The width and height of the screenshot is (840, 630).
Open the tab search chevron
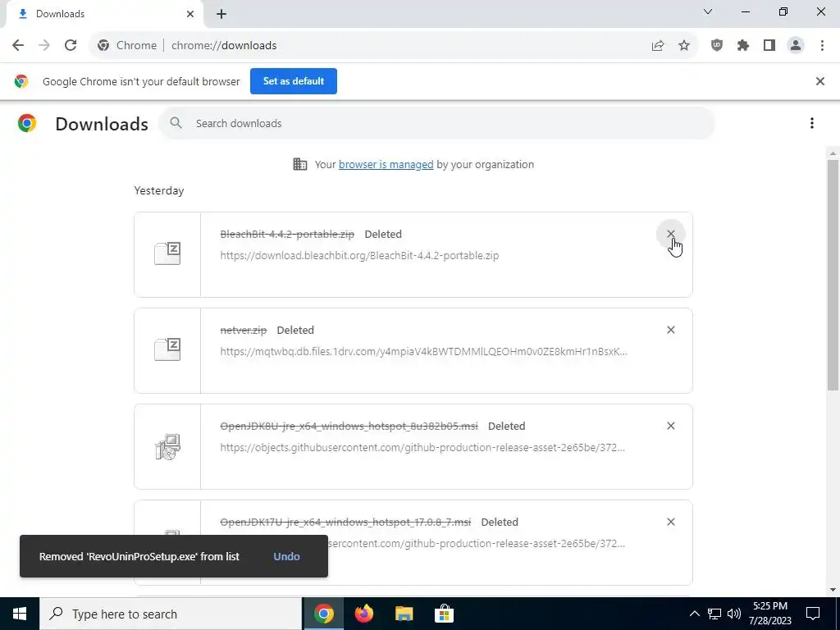click(708, 11)
